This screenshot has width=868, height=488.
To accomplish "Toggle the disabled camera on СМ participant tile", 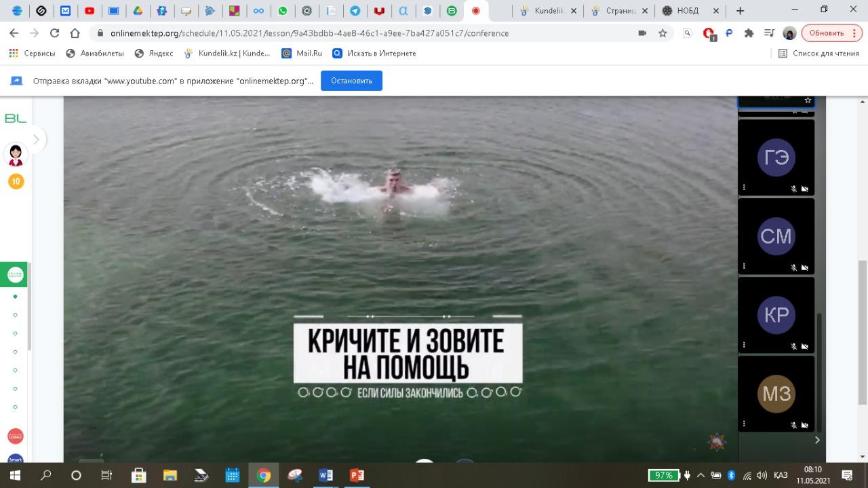I will [805, 267].
